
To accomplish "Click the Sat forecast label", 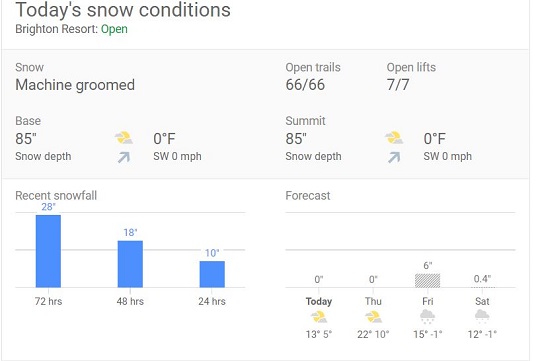I will pos(482,301).
